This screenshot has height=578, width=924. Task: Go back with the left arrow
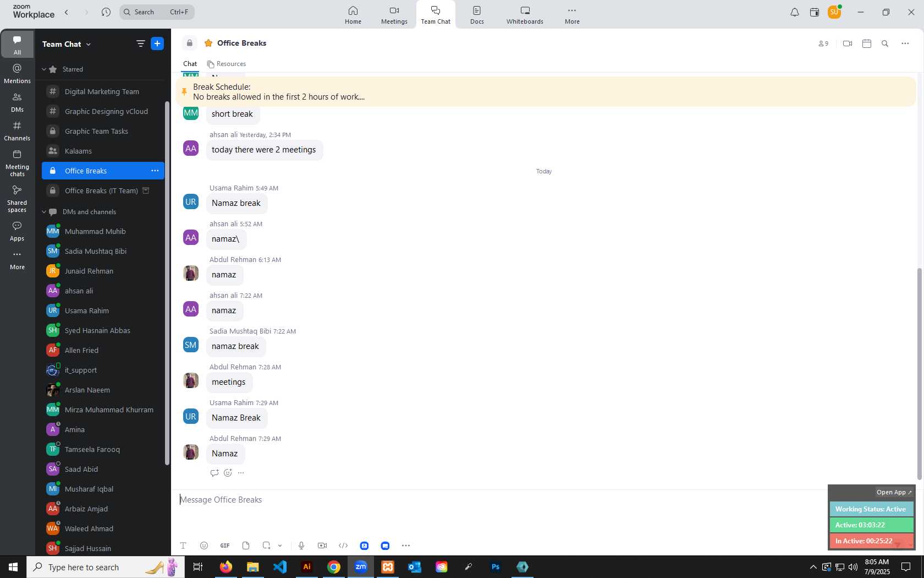(67, 12)
